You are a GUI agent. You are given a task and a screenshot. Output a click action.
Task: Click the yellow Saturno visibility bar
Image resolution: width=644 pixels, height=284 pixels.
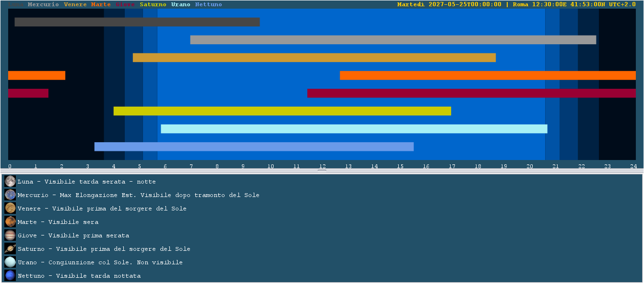tap(282, 111)
